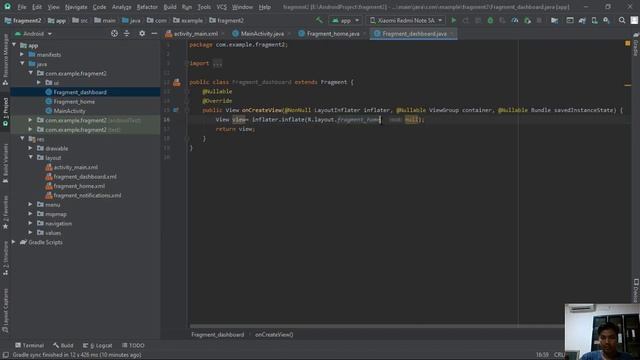Click the fragment2 breadcrumb in navigation bar
Screen dimensions: 640x360
tap(227, 20)
